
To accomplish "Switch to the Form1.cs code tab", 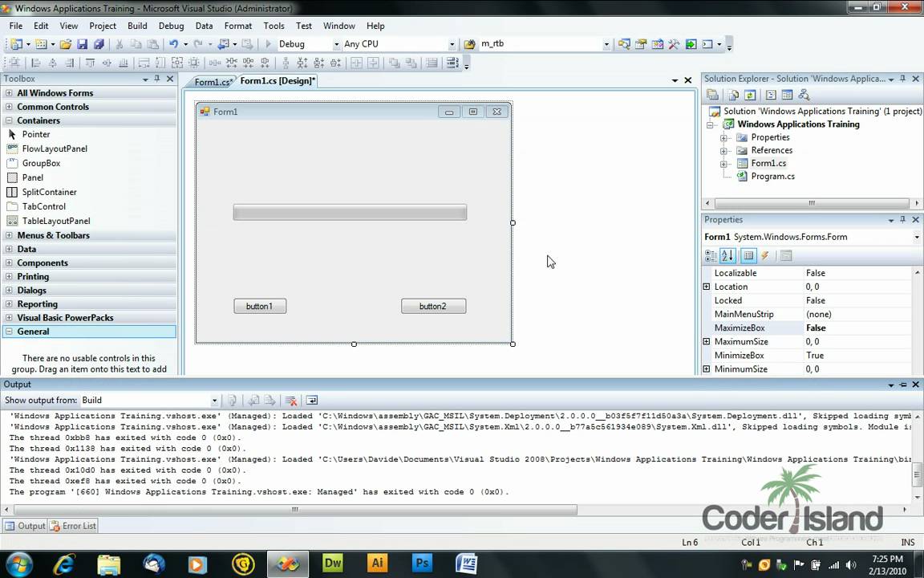I will click(x=213, y=82).
